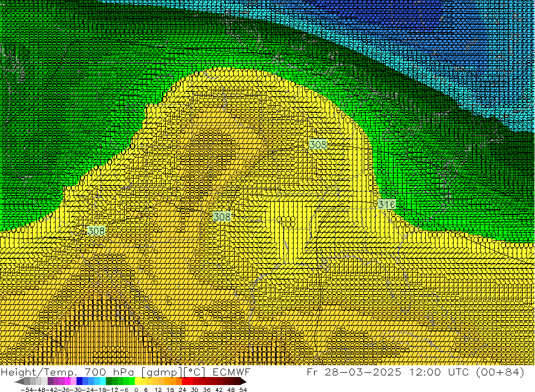Click the cyan legend swatch above -18
The image size is (535, 392).
click(103, 382)
